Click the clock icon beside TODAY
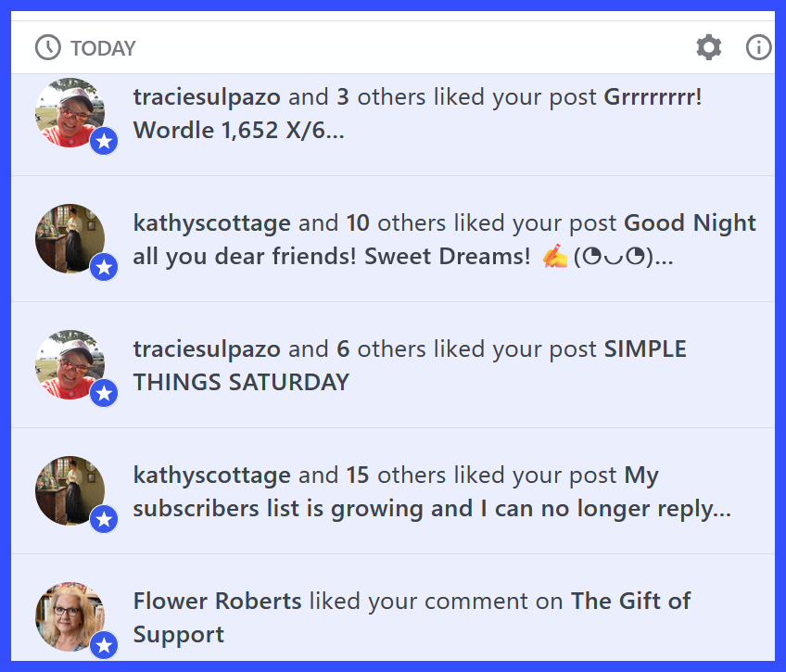The width and height of the screenshot is (786, 672). point(47,47)
